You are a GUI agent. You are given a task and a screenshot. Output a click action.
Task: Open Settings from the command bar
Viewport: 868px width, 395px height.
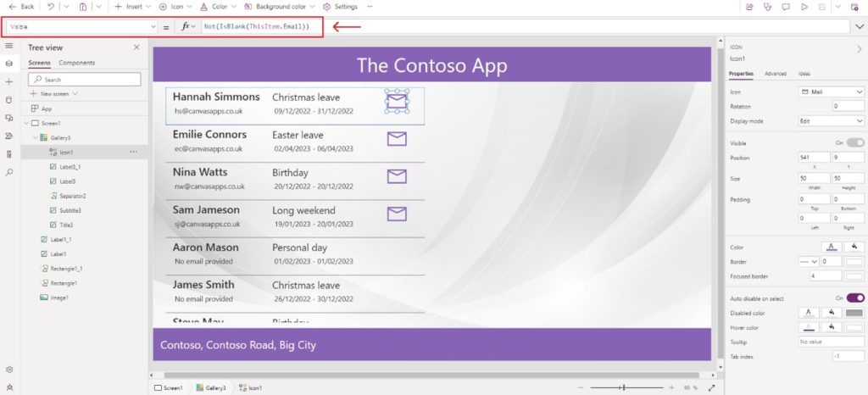pyautogui.click(x=340, y=7)
